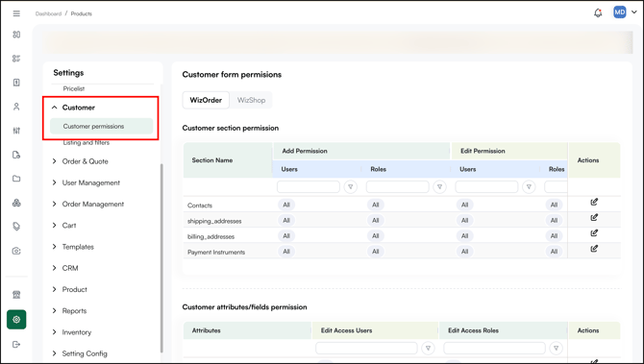Open the invoice dollar document sidebar icon
Viewport: 644px width, 364px height.
point(16,83)
